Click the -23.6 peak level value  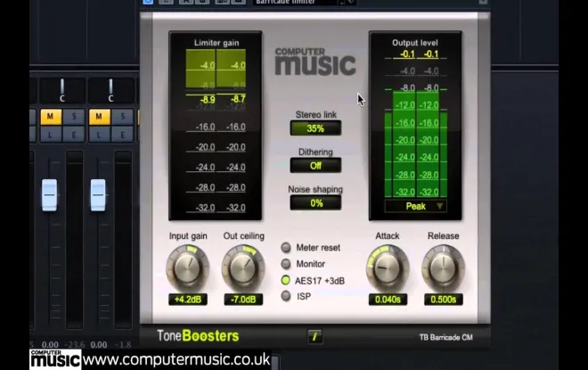click(74, 344)
